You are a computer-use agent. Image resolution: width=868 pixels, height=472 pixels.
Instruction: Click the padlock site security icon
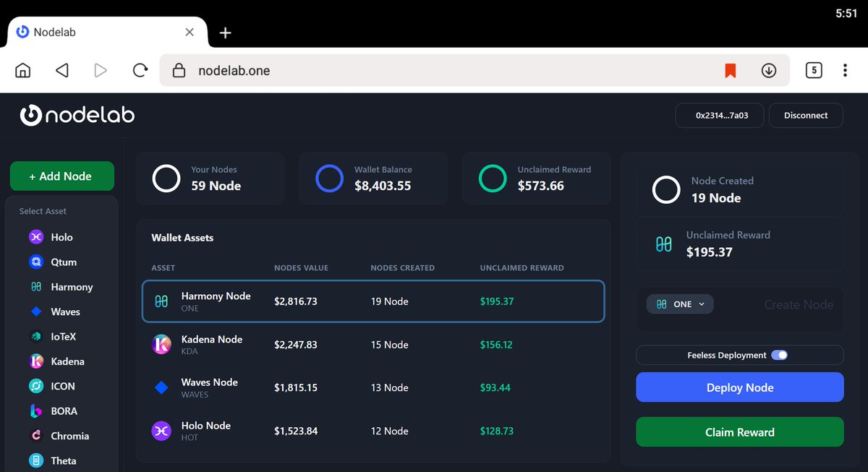tap(179, 70)
